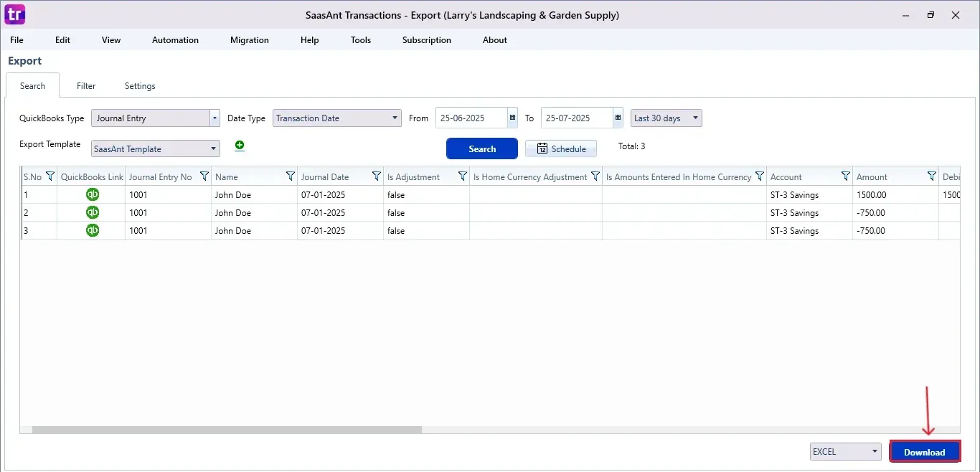Select John Doe in row 1
This screenshot has width=980, height=472.
[x=255, y=194]
